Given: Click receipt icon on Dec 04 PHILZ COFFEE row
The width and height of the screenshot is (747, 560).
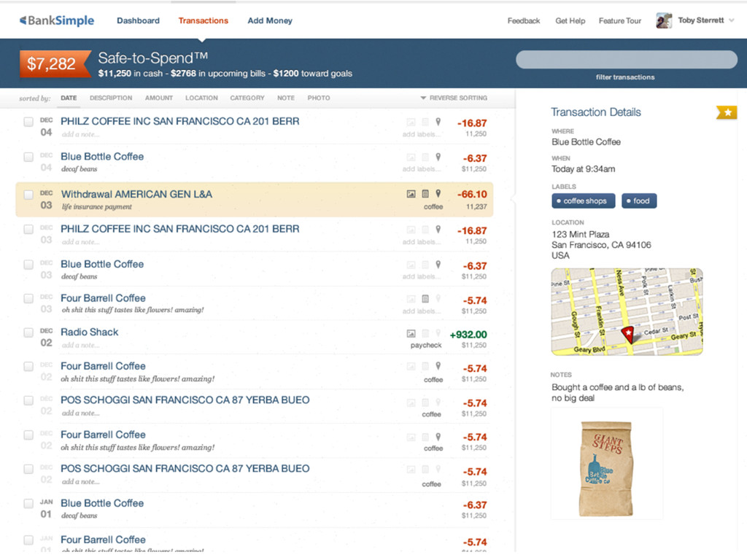Looking at the screenshot, I should 425,122.
